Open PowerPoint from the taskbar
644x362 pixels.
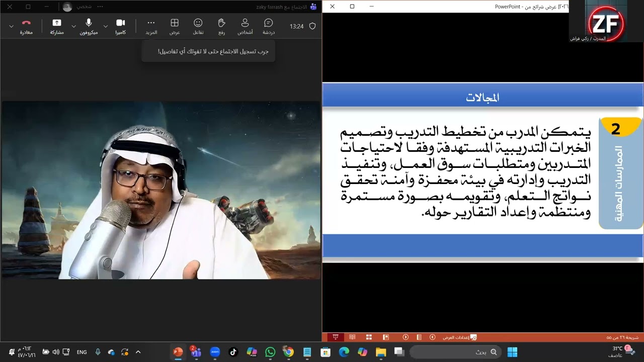178,352
